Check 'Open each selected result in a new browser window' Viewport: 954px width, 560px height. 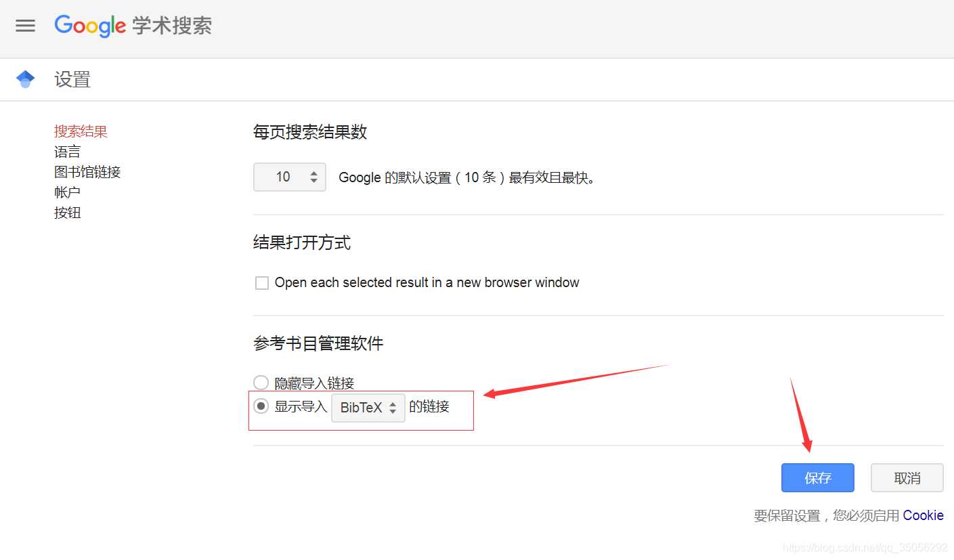262,283
